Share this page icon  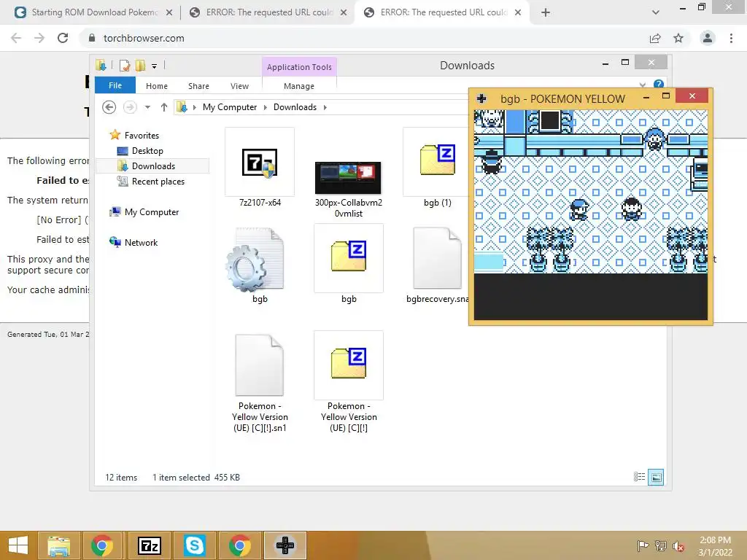(x=655, y=38)
